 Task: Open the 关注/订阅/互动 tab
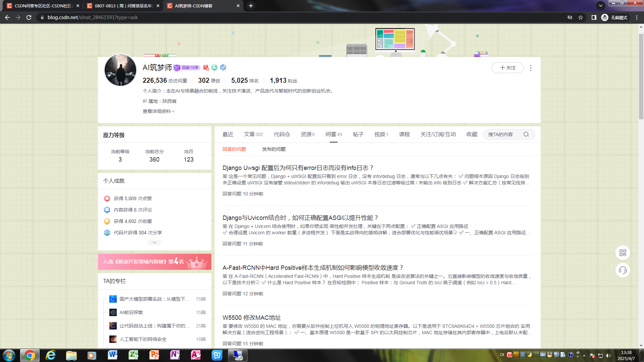pyautogui.click(x=438, y=134)
